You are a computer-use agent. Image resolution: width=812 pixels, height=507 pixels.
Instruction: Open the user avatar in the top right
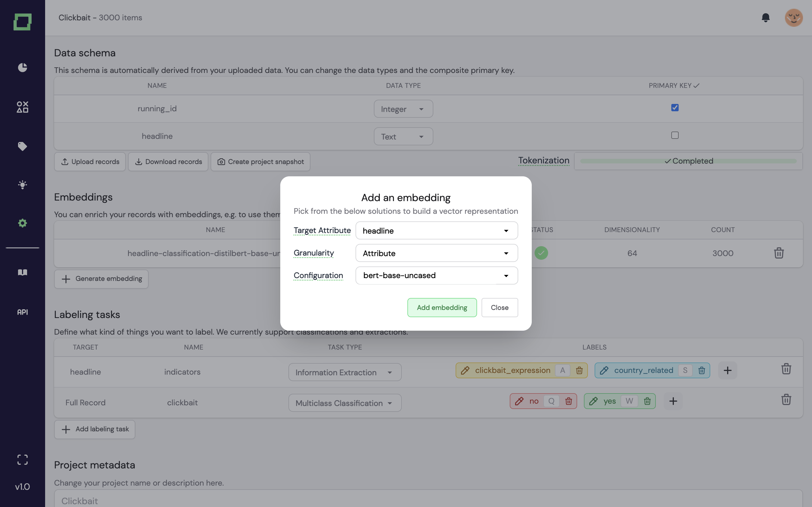click(794, 17)
